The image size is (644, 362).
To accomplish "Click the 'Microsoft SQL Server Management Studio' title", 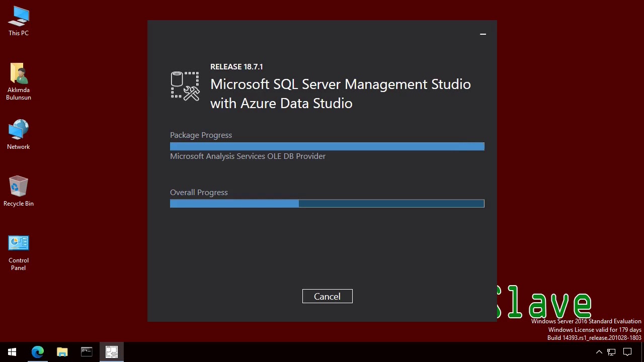I will coord(341,84).
